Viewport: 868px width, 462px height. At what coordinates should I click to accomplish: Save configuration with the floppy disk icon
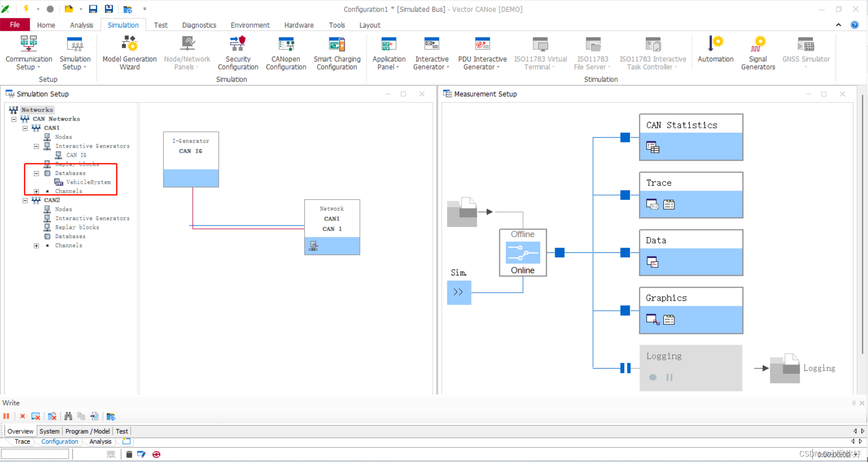tap(93, 9)
